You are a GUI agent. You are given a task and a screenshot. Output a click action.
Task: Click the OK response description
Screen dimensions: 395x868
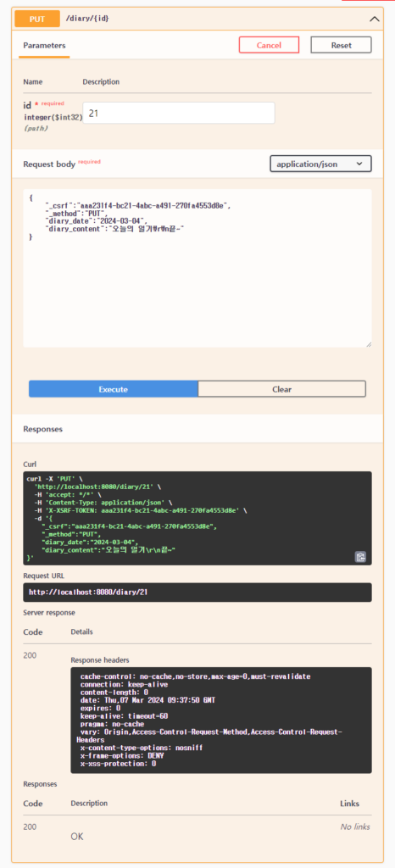[77, 837]
